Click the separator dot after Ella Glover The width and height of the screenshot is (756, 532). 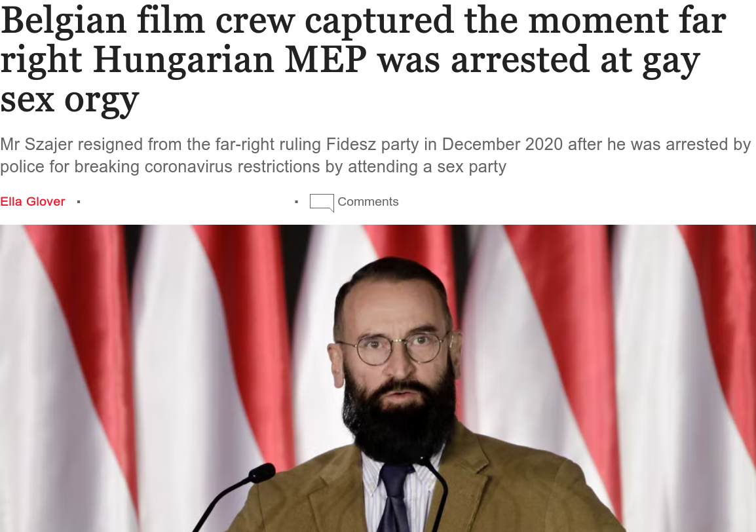tap(79, 202)
